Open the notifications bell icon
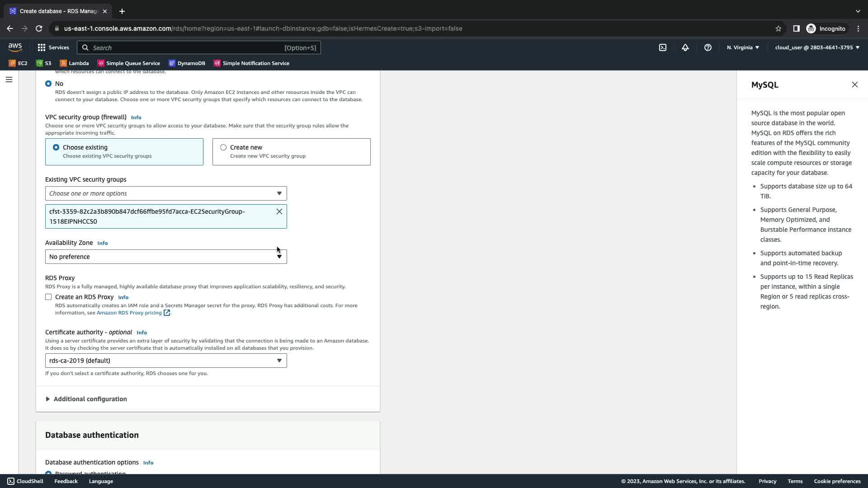 click(x=685, y=47)
